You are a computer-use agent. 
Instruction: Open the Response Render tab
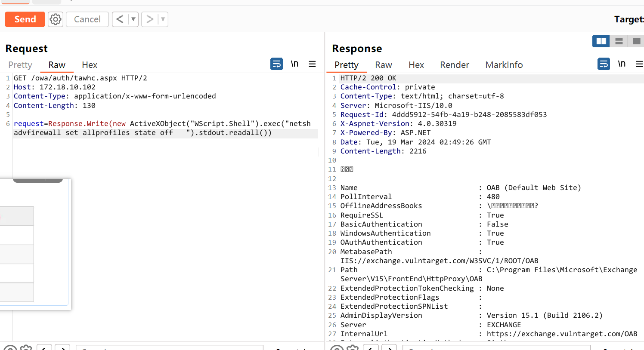[x=455, y=65]
